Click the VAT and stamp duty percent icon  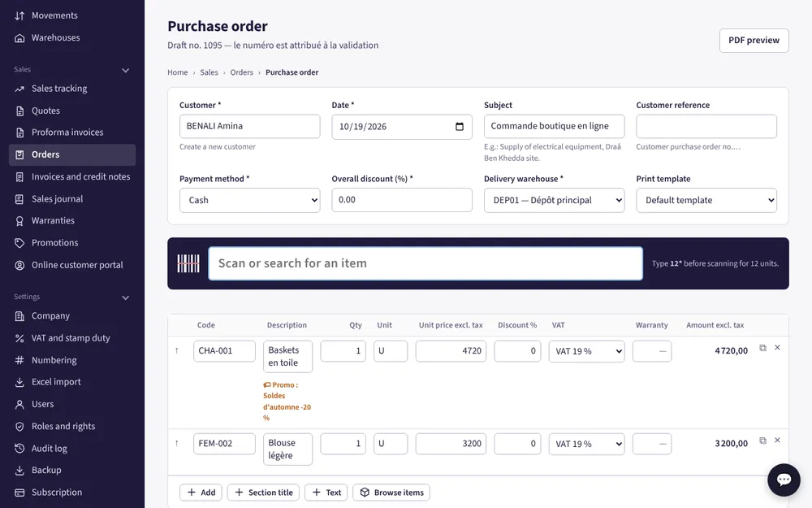[19, 338]
